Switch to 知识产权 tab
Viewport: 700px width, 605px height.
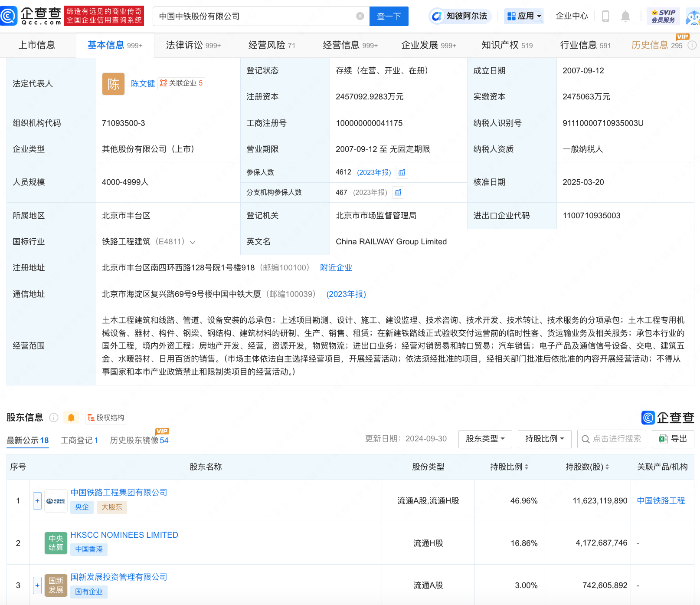[x=507, y=45]
